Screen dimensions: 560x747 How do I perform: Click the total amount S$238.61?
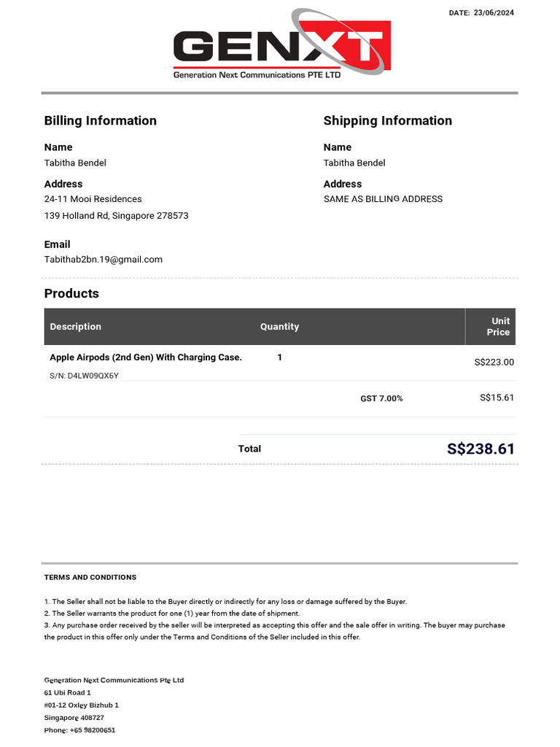tap(481, 449)
